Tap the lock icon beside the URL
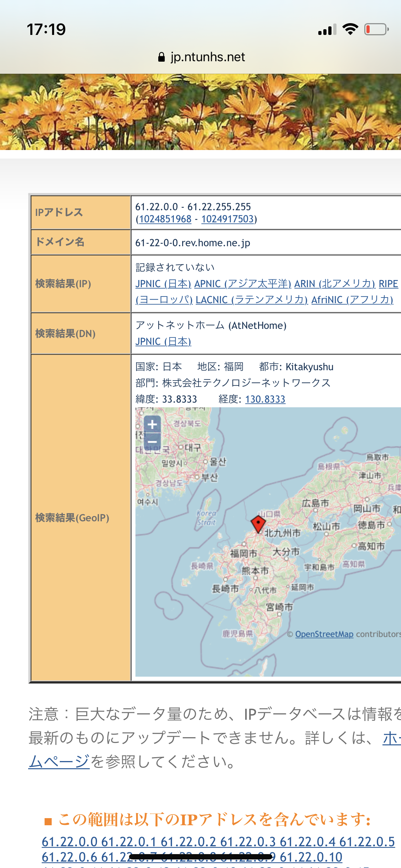Image resolution: width=401 pixels, height=868 pixels. point(161,57)
